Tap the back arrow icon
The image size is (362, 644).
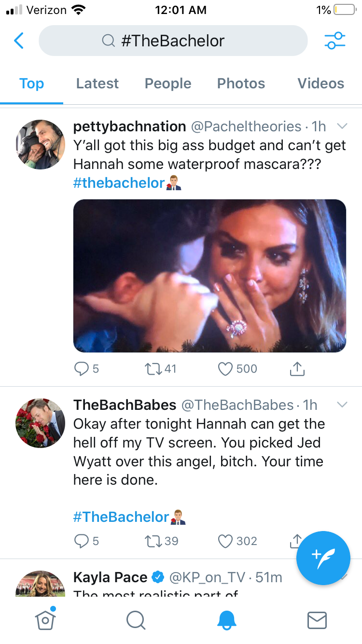tap(19, 41)
